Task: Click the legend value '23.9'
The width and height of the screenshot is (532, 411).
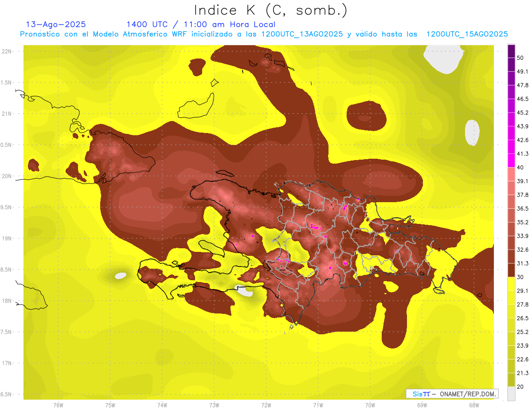Action: point(523,345)
